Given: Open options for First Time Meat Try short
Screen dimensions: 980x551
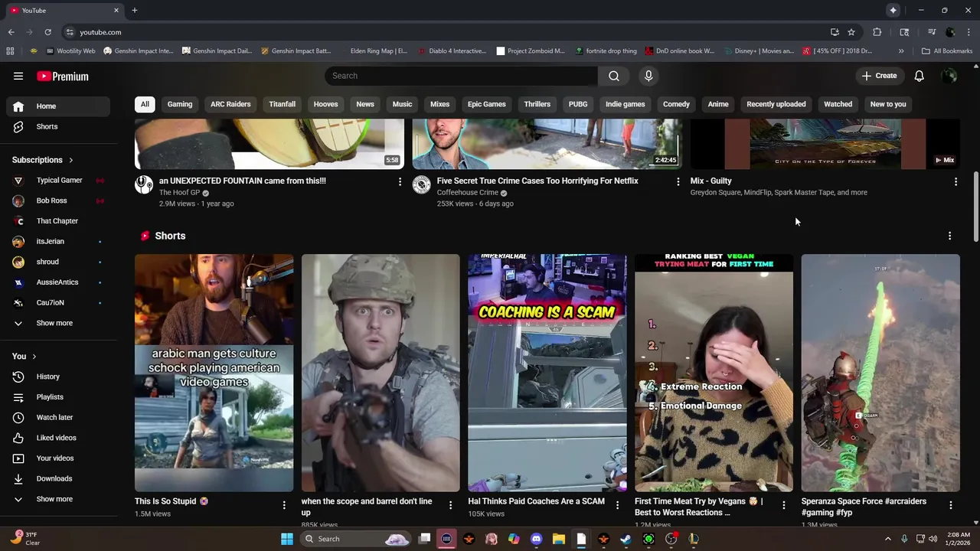Looking at the screenshot, I should tap(783, 505).
